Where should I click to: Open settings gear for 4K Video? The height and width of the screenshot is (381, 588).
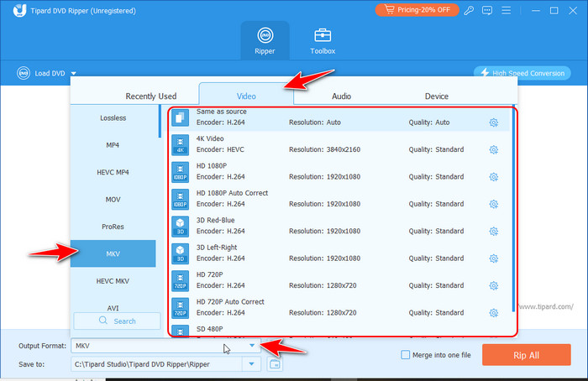coord(494,150)
